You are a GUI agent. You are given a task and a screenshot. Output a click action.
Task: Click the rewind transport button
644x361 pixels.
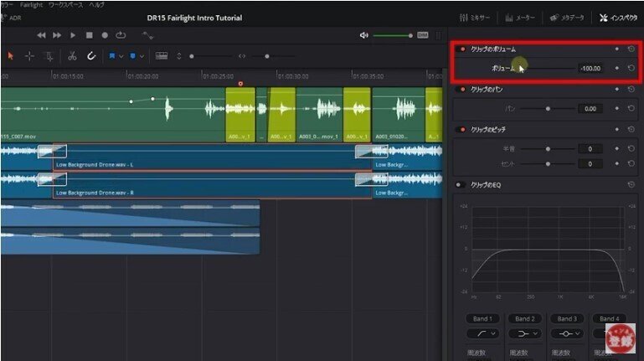coord(41,35)
